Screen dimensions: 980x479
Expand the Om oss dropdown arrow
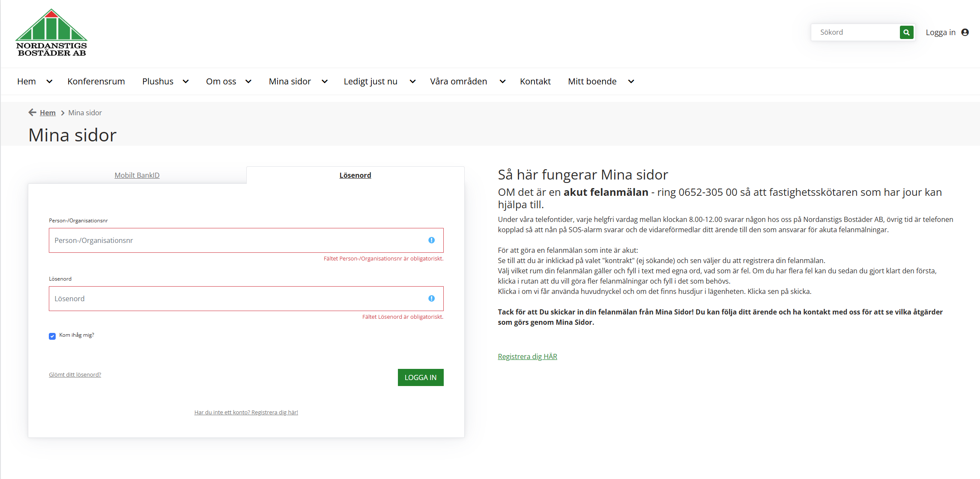[x=248, y=81]
